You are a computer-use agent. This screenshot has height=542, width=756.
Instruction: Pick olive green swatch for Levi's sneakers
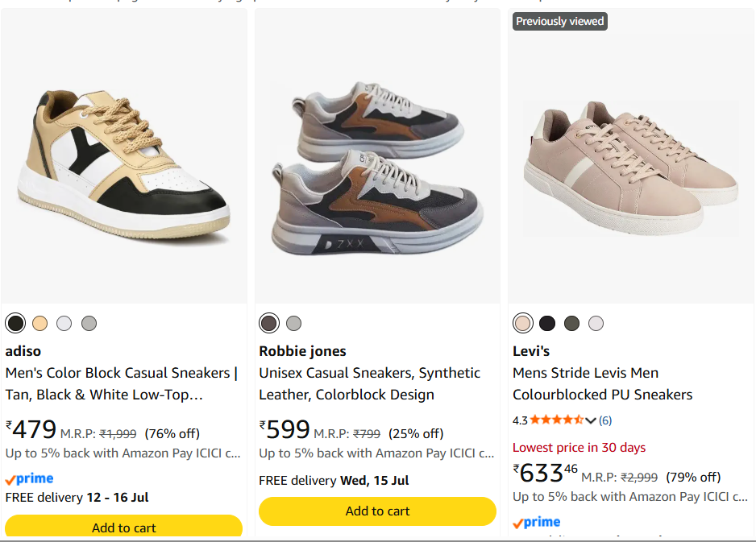(x=571, y=323)
